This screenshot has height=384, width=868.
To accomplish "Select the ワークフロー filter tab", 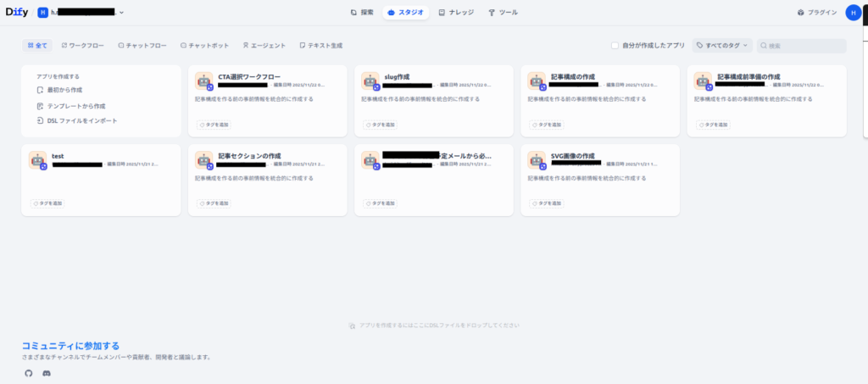I will click(x=82, y=45).
